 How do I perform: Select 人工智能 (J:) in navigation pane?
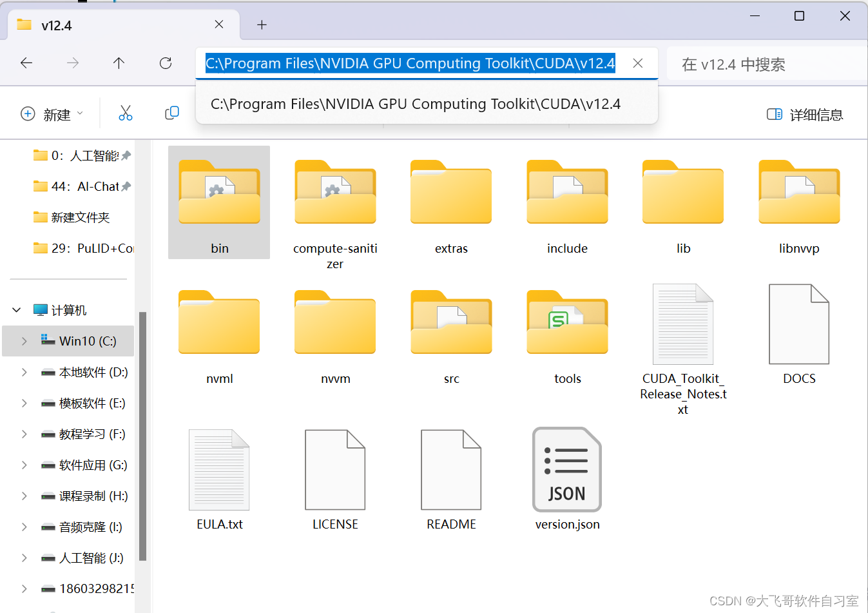[82, 558]
